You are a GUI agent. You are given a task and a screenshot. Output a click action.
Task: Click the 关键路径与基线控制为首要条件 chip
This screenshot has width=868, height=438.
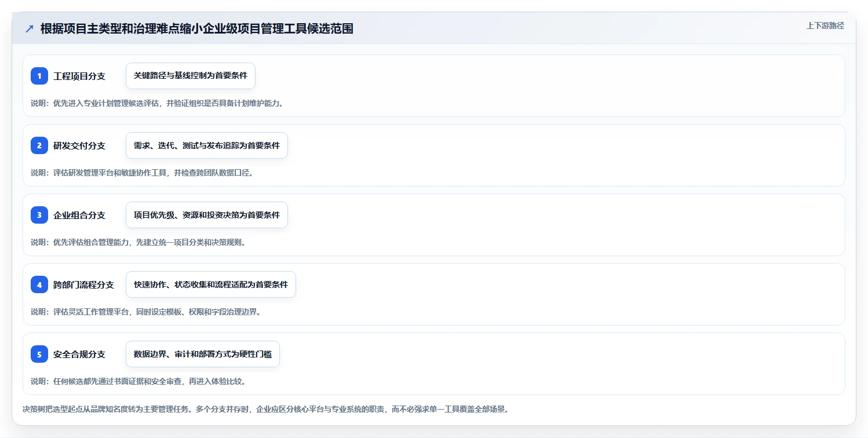191,76
